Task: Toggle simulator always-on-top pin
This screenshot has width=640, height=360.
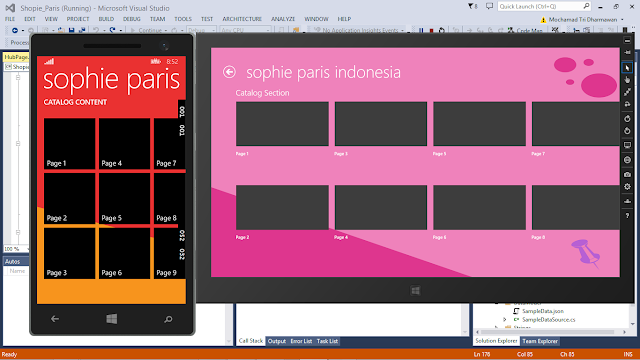Action: click(x=627, y=52)
